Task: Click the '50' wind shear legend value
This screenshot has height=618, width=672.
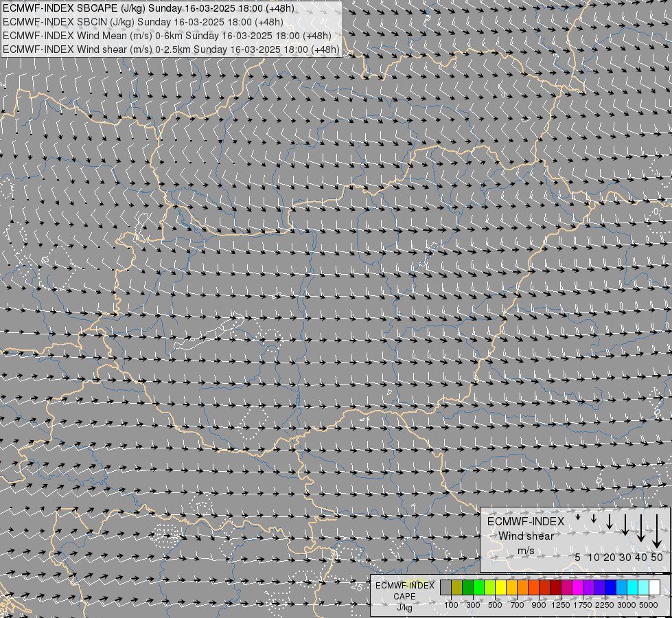Action: pyautogui.click(x=657, y=558)
